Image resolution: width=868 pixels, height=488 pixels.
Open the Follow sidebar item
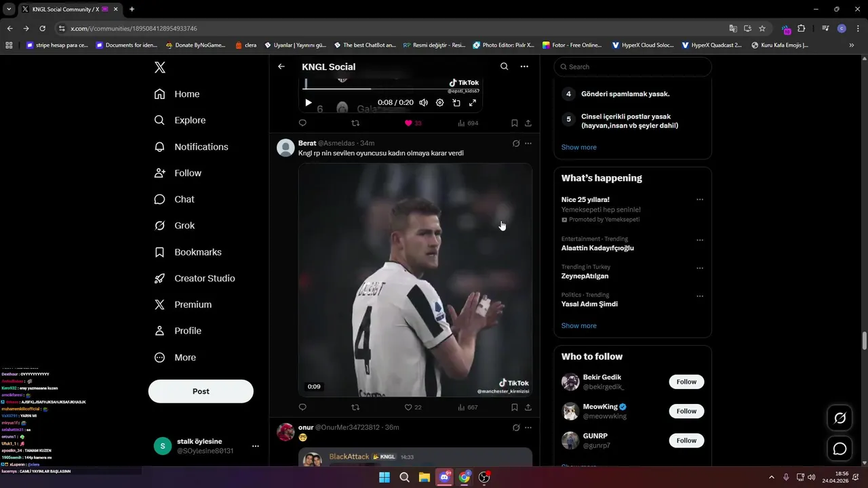(178, 173)
